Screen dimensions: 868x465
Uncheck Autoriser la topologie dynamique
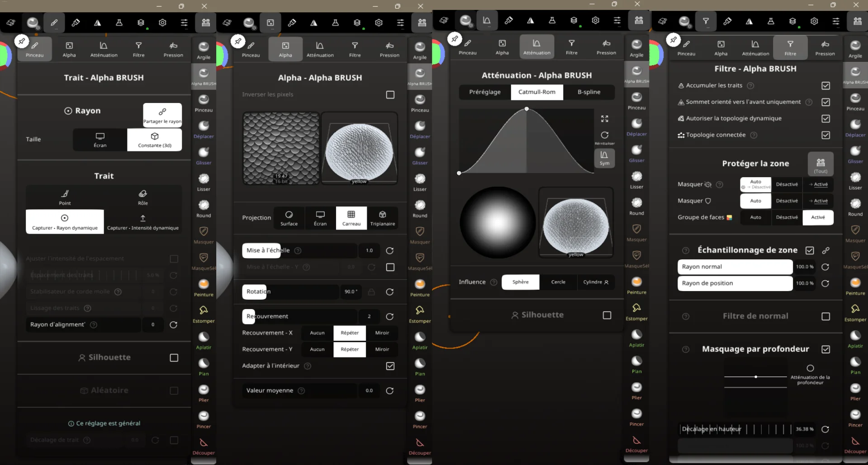pos(825,119)
